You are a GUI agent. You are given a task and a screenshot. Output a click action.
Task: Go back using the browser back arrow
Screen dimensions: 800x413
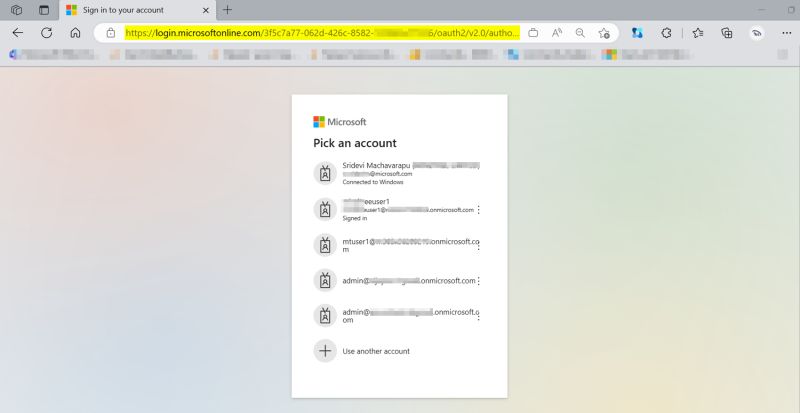coord(18,33)
